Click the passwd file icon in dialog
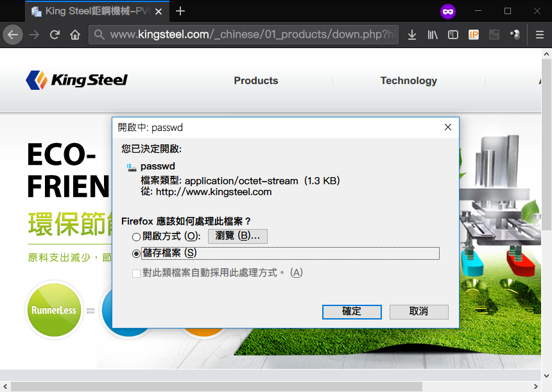Image resolution: width=552 pixels, height=392 pixels. [x=132, y=167]
